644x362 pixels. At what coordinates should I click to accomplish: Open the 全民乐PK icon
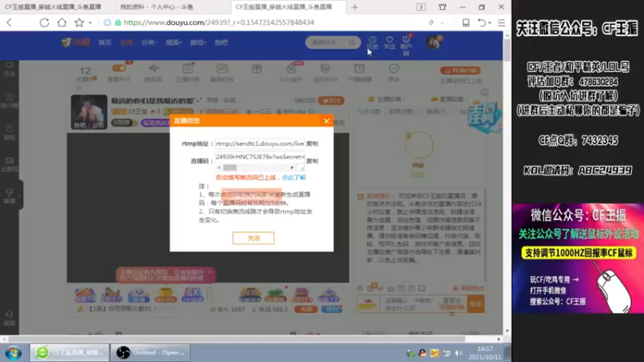tap(325, 72)
